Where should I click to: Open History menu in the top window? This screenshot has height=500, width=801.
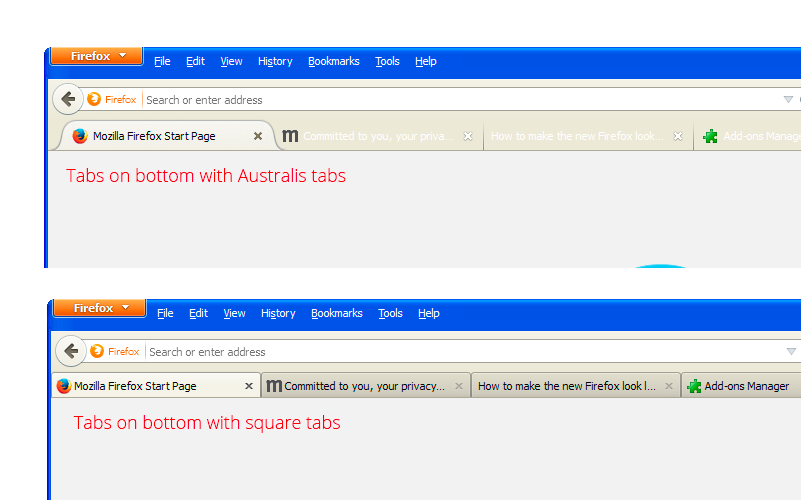click(x=275, y=61)
